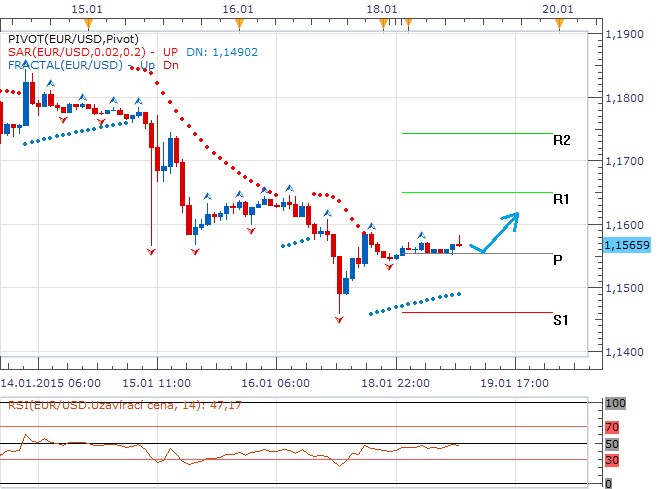Click the S1 support level label
The image size is (660, 489).
point(561,320)
